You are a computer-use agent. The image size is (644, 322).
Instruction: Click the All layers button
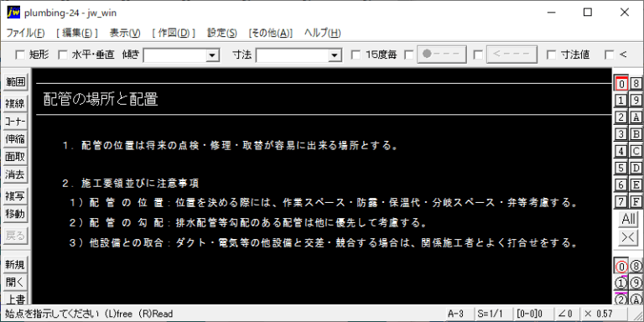[628, 220]
